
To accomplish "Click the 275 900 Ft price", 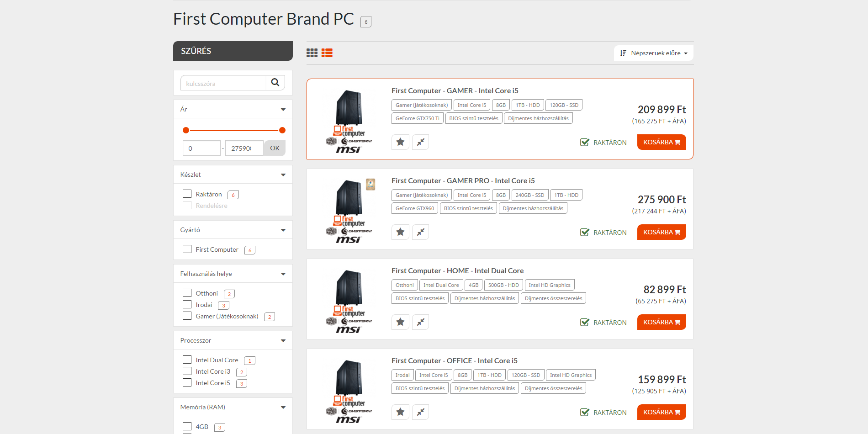I will [x=662, y=200].
